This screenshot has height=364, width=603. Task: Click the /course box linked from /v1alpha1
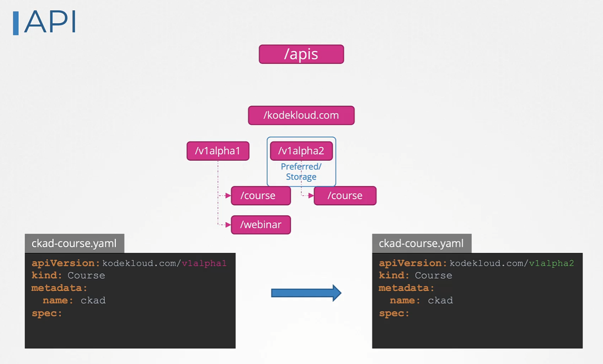[x=261, y=196]
